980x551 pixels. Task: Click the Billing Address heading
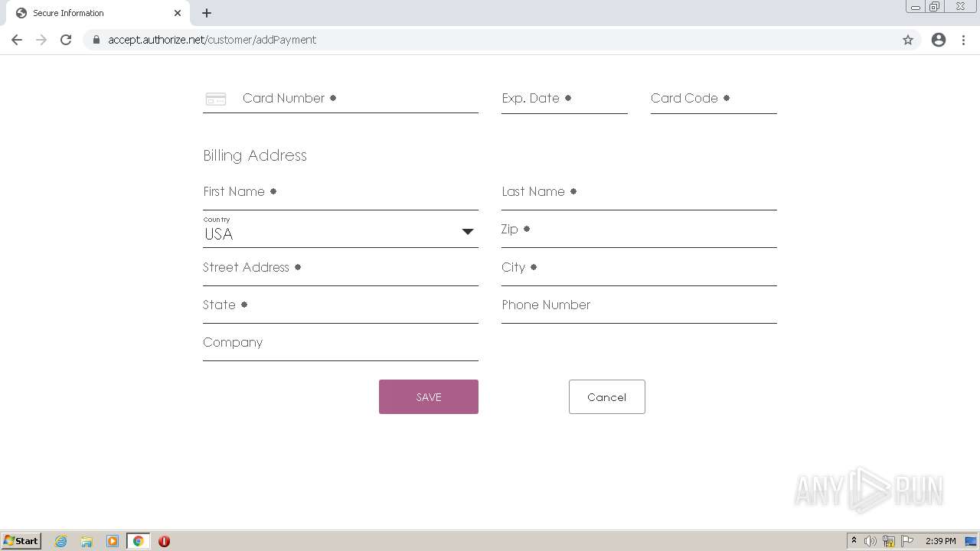[255, 155]
